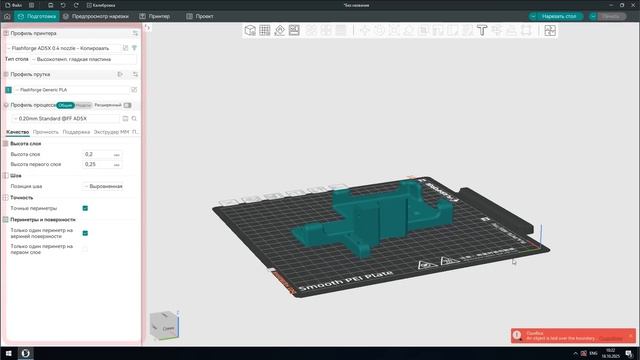
Task: Open the Файл menu dropdown in the title bar
Action: pos(13,5)
